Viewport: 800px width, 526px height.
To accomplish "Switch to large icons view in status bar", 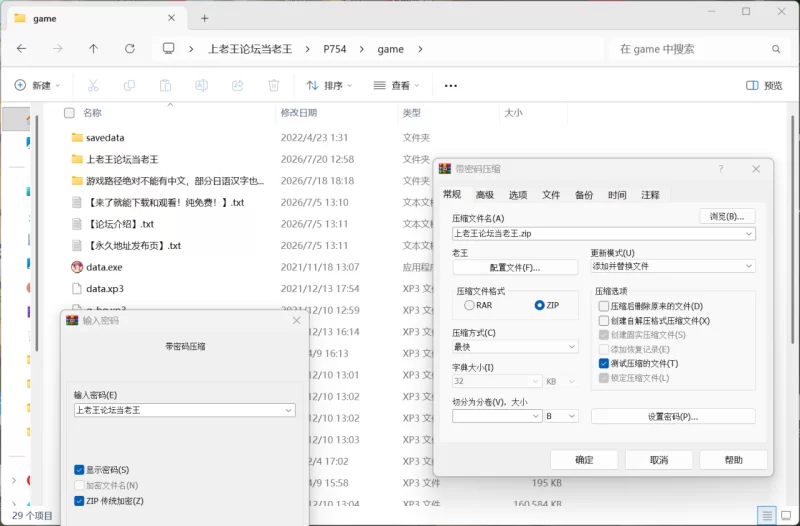I will coord(786,515).
